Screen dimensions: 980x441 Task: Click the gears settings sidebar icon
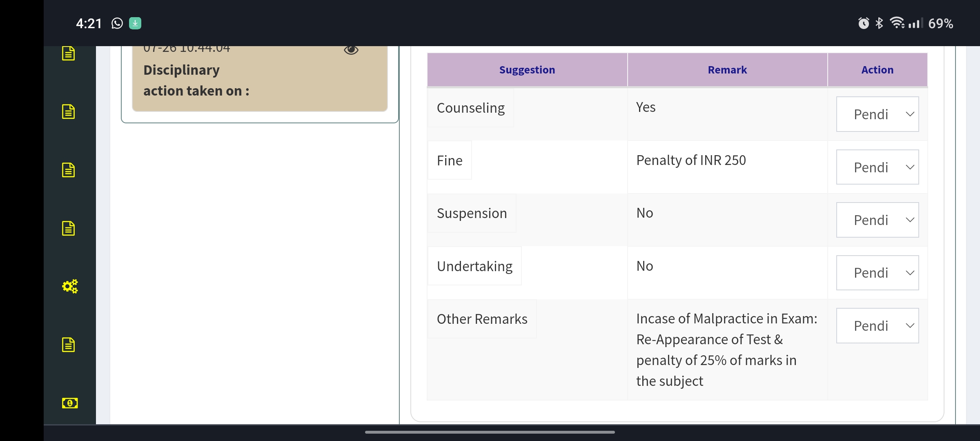point(69,286)
